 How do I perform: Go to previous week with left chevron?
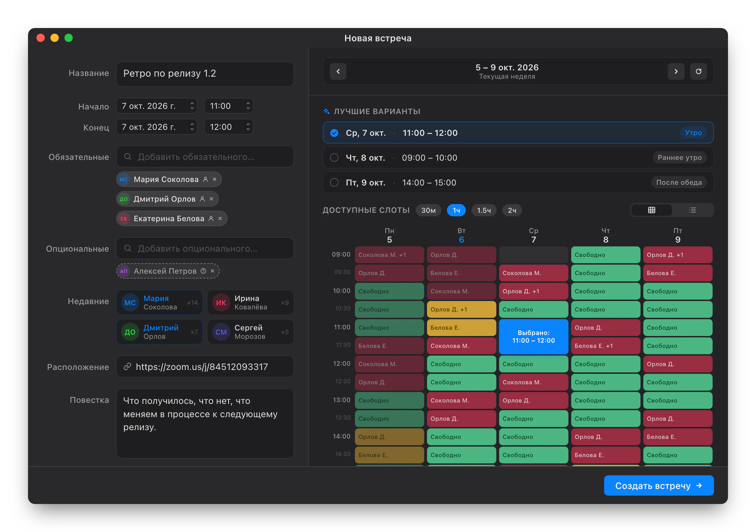click(x=338, y=71)
